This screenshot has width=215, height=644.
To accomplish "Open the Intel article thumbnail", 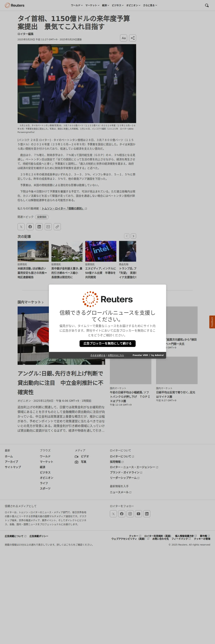I will coord(101,251).
